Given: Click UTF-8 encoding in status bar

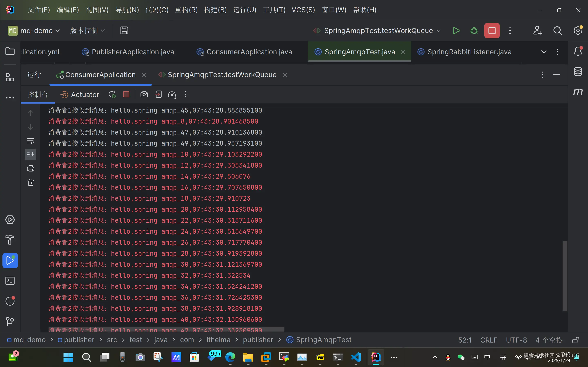Looking at the screenshot, I should pos(516,340).
